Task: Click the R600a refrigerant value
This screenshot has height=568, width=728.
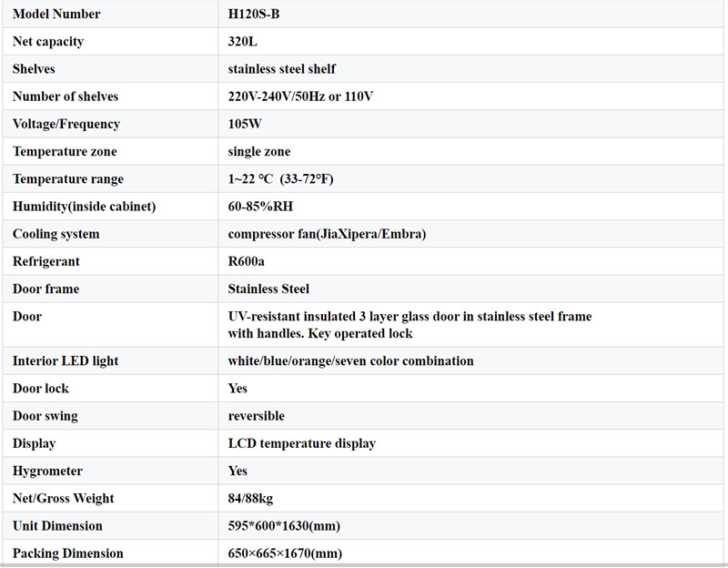Action: click(247, 261)
